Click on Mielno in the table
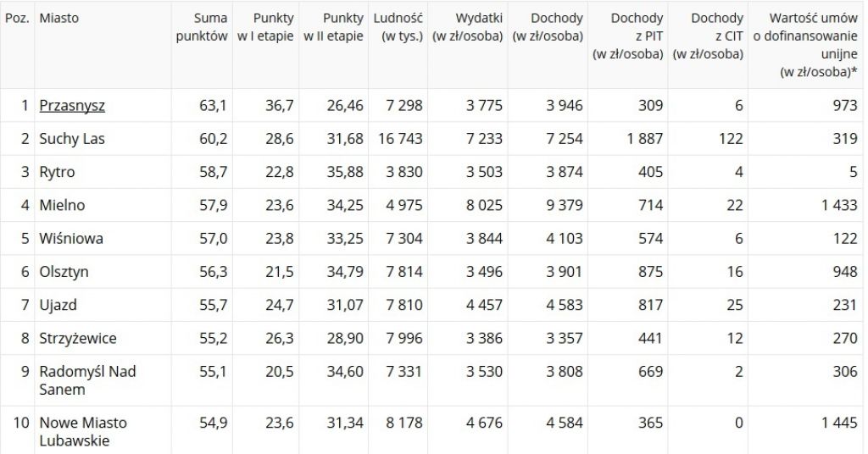 coord(62,205)
